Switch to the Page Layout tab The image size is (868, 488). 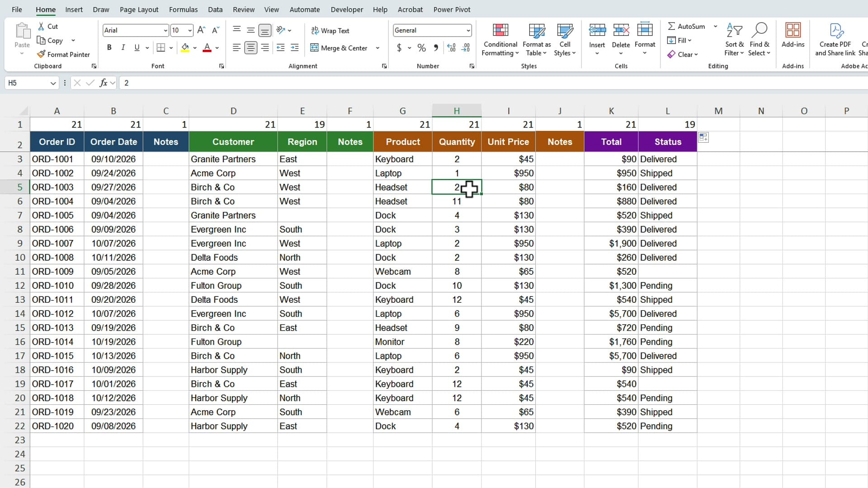click(139, 9)
